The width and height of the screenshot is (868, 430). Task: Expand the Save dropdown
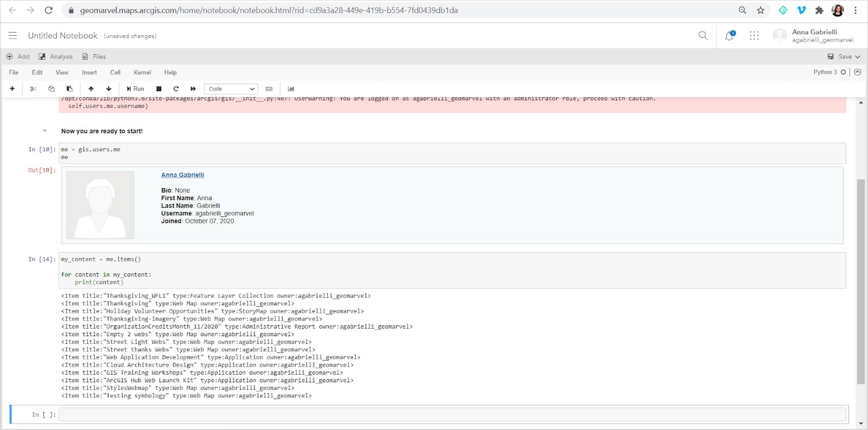click(x=845, y=56)
